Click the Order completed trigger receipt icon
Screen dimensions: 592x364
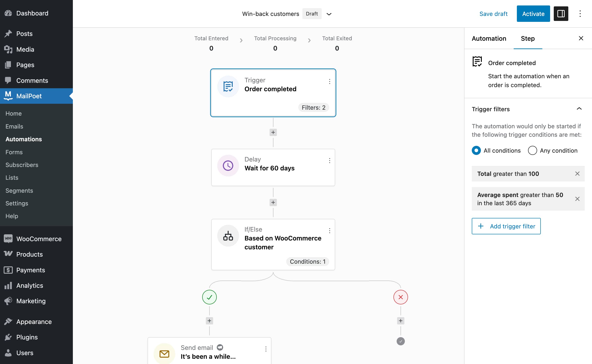(x=228, y=86)
